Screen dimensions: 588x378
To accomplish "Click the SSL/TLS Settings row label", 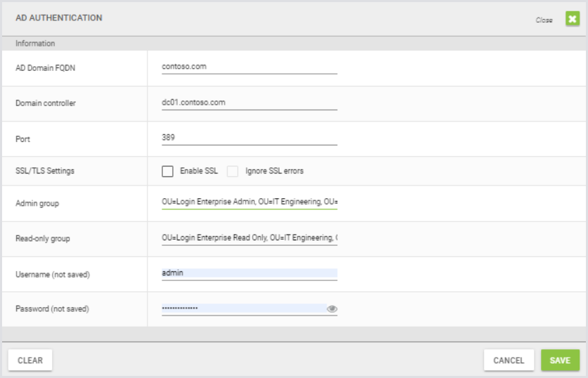I will click(45, 171).
